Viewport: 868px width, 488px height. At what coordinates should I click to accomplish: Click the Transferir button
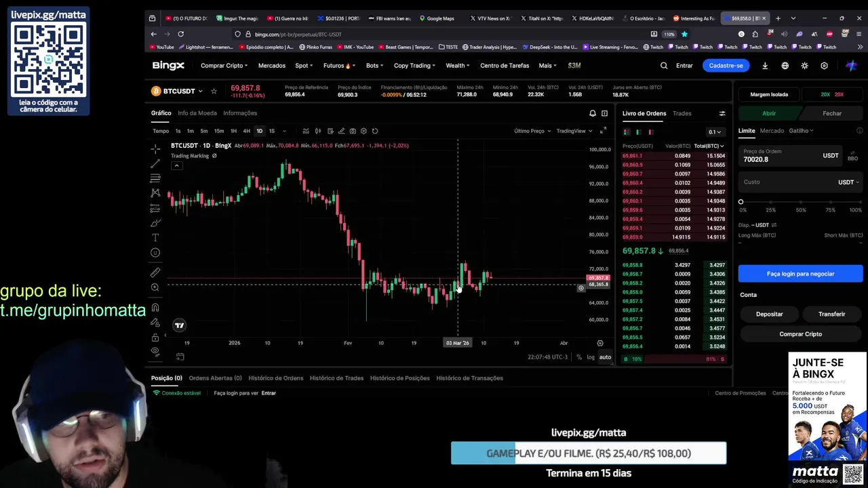coord(832,314)
